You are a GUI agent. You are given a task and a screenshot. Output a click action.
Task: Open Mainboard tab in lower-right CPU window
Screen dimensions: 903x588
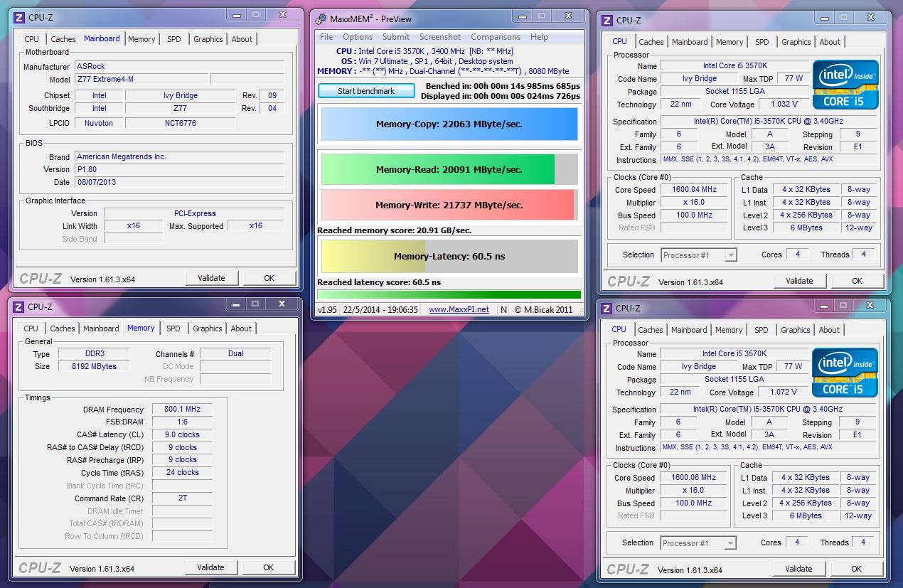point(689,330)
